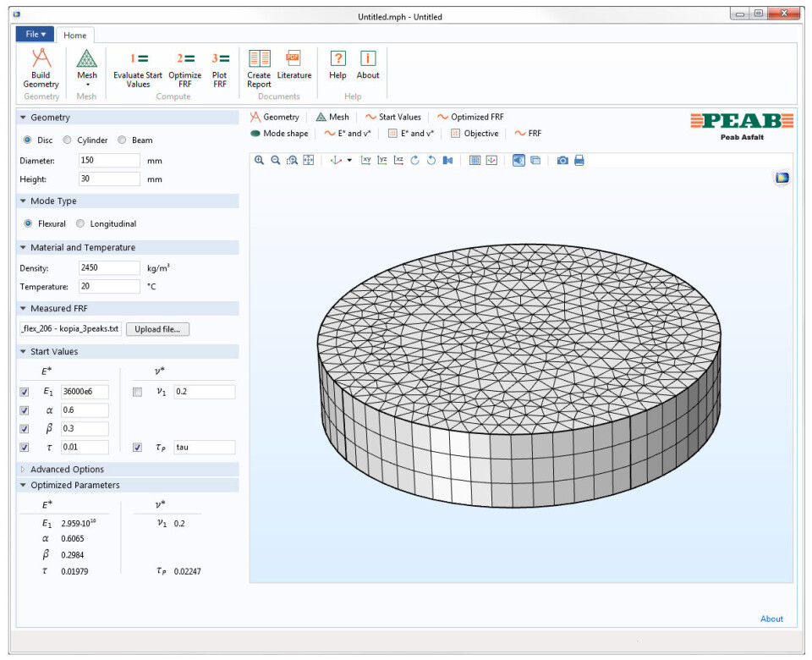Open the E* and v* table tab

[411, 134]
